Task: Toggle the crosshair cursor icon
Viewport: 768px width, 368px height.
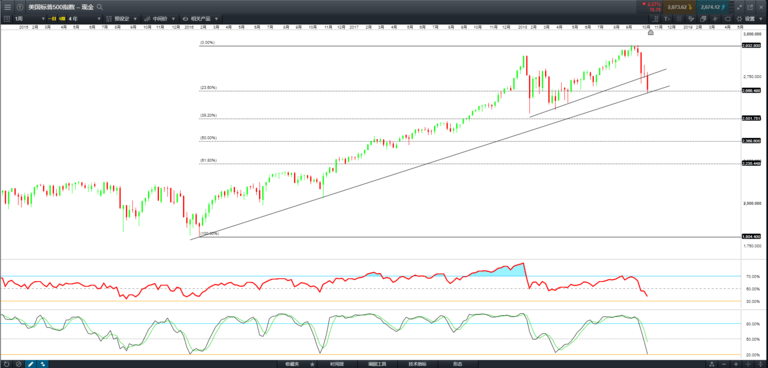Action: coord(715,19)
